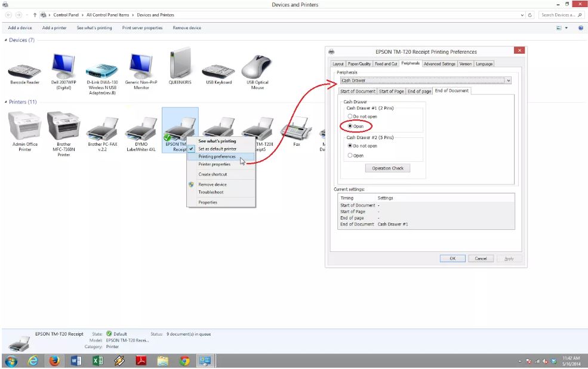Switch to the Layout tab
This screenshot has height=369, width=588.
coord(338,64)
